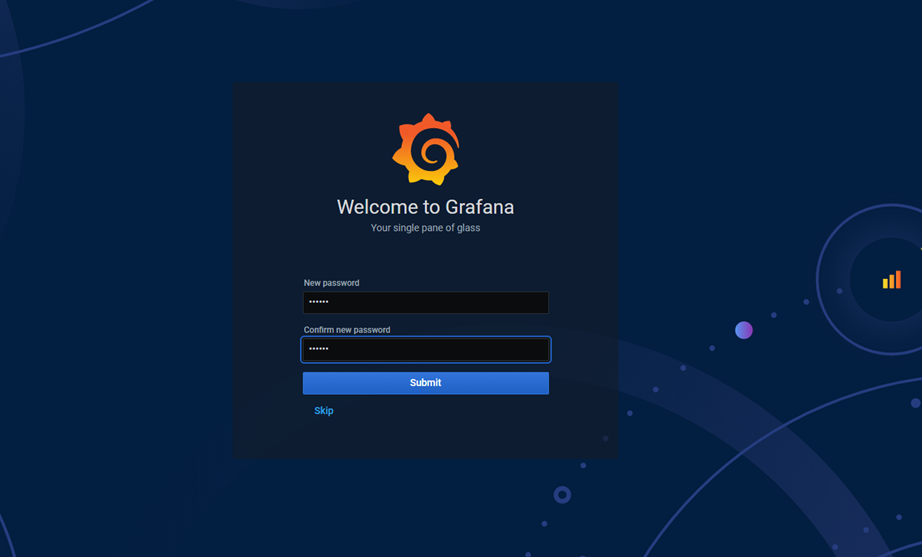Skip the password change

click(x=323, y=411)
